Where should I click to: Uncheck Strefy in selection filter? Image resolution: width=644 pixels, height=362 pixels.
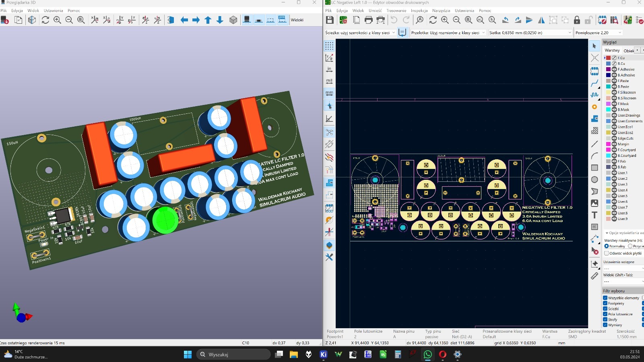coord(605,319)
